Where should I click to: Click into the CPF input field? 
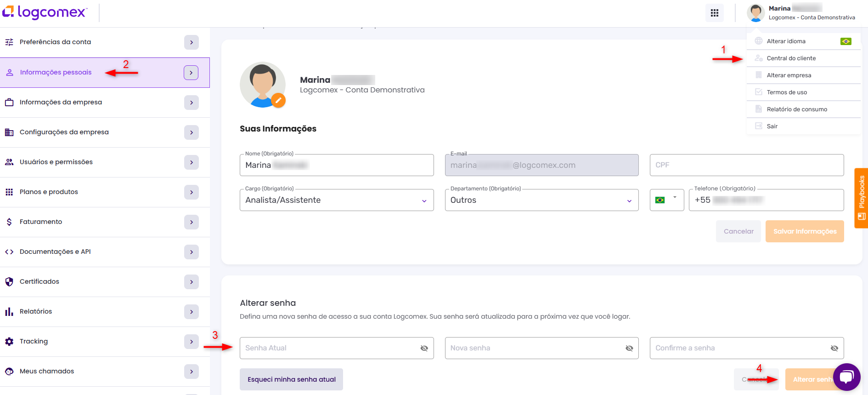click(x=746, y=165)
